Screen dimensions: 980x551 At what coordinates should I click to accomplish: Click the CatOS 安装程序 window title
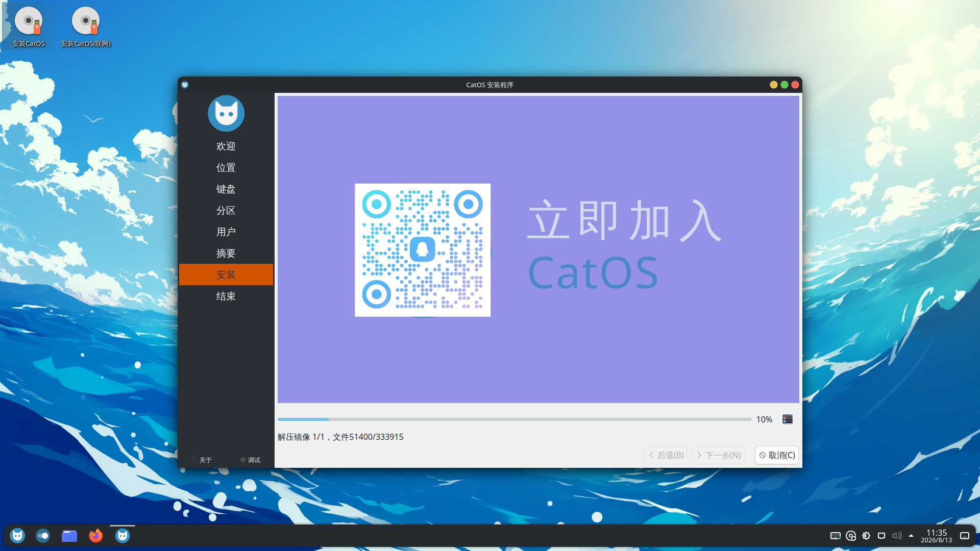[489, 85]
